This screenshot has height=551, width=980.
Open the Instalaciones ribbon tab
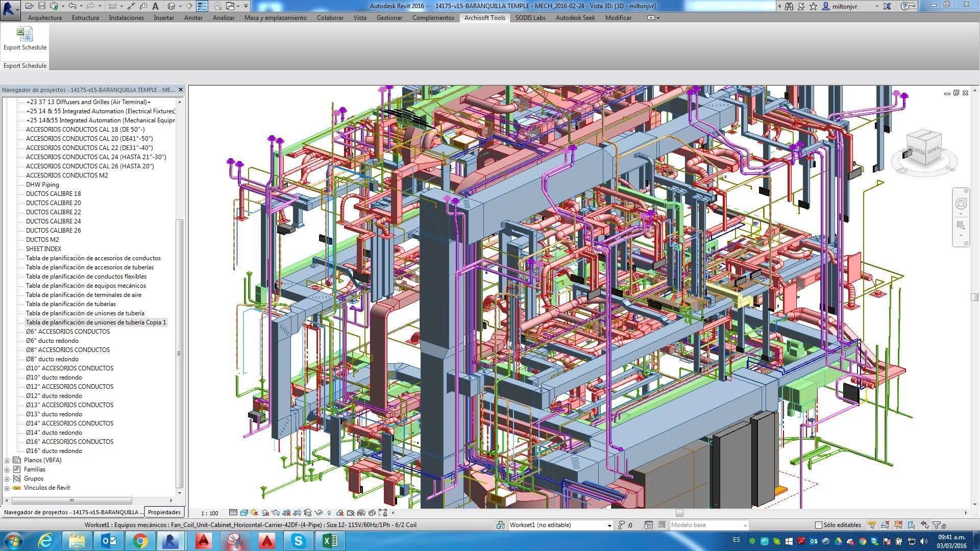click(126, 18)
